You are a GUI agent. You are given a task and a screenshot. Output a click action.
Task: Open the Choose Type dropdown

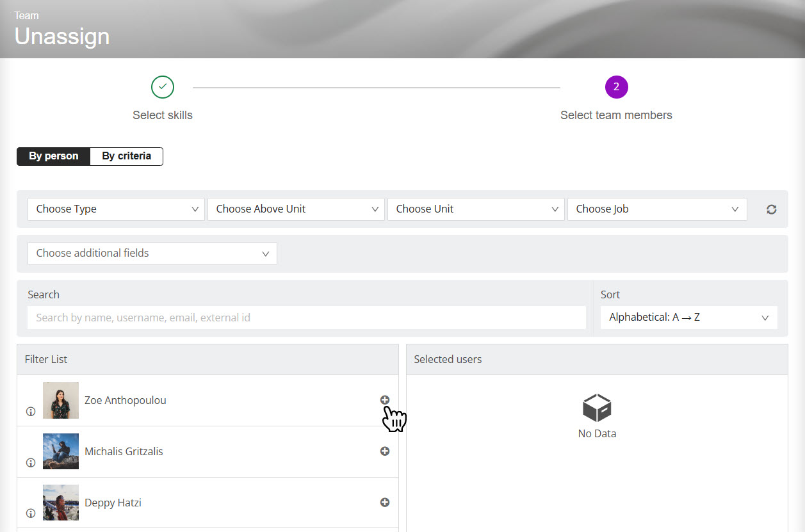[117, 209]
